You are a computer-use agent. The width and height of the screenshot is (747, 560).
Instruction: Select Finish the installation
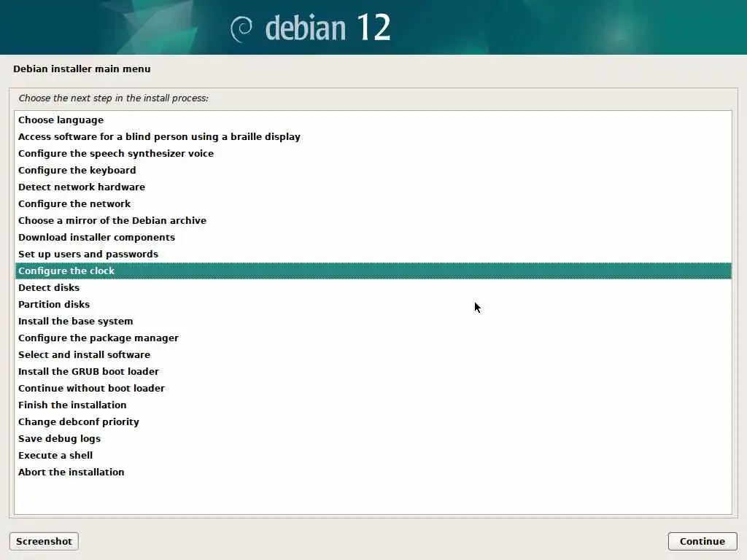[x=373, y=405]
